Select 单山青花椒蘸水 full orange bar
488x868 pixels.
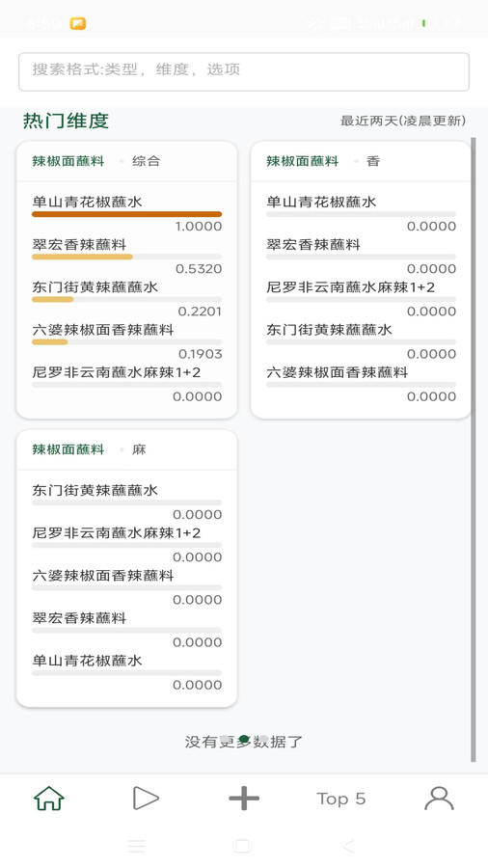[x=126, y=214]
